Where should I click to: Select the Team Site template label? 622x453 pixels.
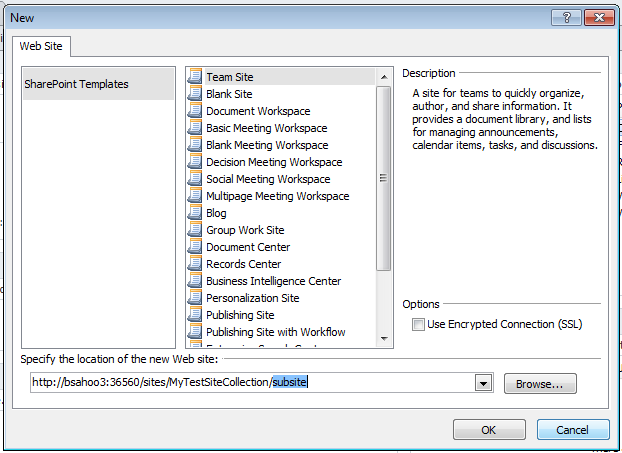[x=230, y=77]
